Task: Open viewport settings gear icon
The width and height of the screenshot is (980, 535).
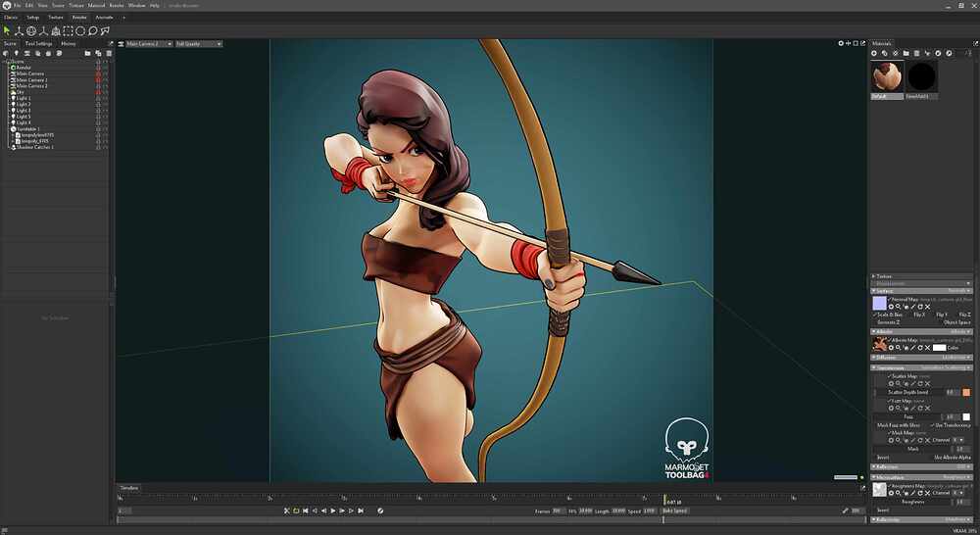Action: tap(842, 43)
